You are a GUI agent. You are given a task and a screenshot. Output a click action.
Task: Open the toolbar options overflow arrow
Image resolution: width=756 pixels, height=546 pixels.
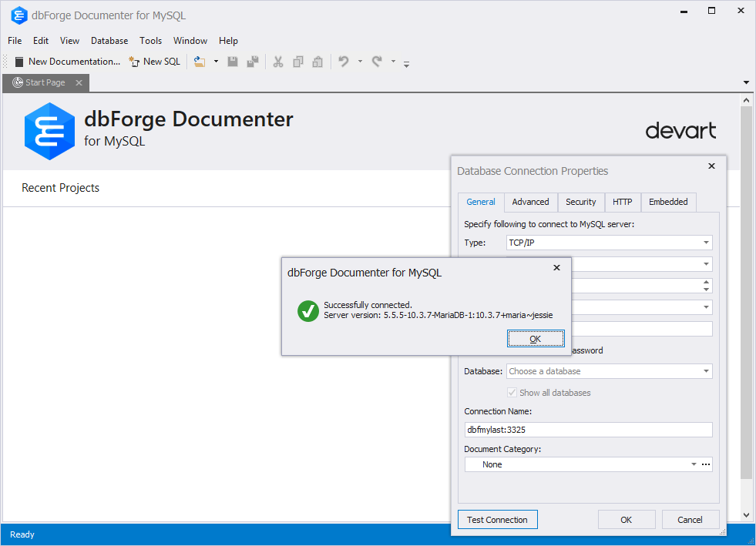(406, 64)
